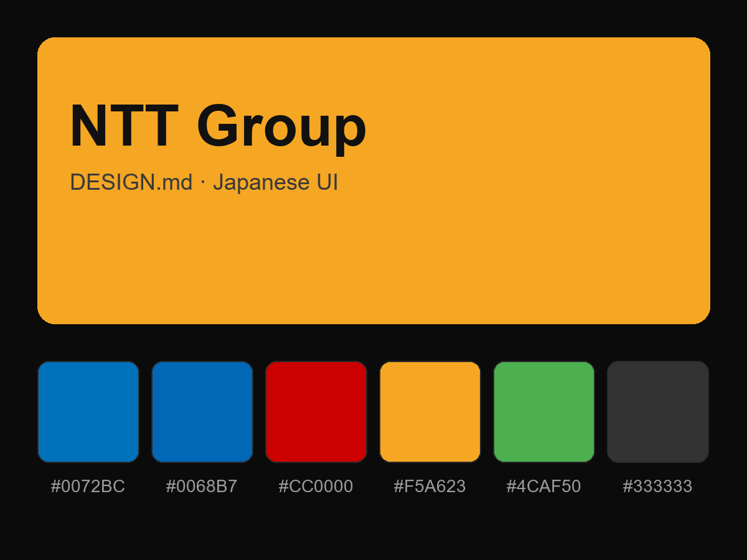The image size is (747, 560).
Task: Pick the red #CC0000 swatch
Action: coord(316,412)
